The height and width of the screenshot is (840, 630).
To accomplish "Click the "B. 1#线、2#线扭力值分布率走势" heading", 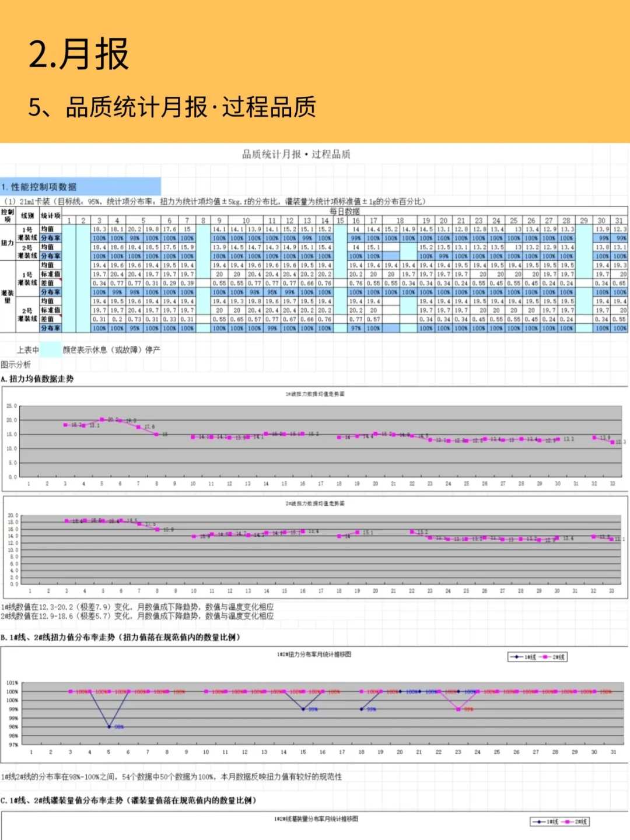I will 121,638.
